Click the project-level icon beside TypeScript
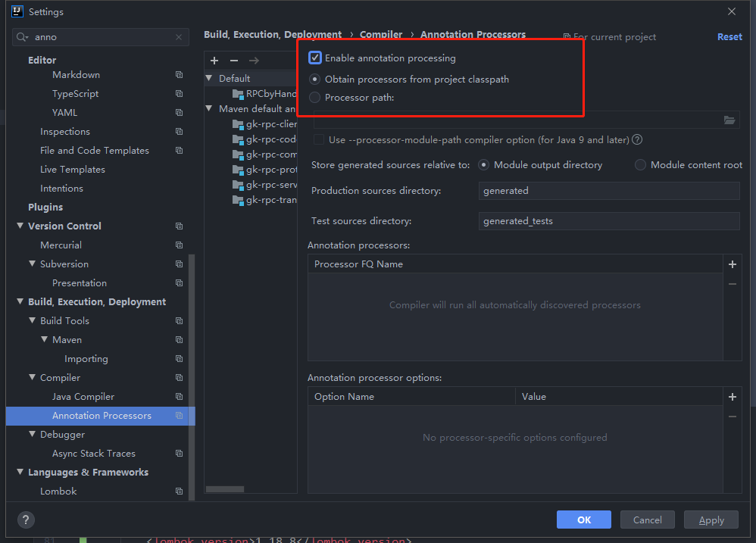Image resolution: width=756 pixels, height=543 pixels. coord(180,93)
